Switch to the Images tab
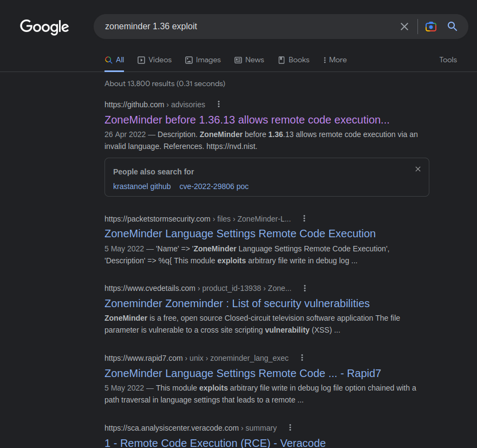This screenshot has width=477, height=448. point(203,60)
